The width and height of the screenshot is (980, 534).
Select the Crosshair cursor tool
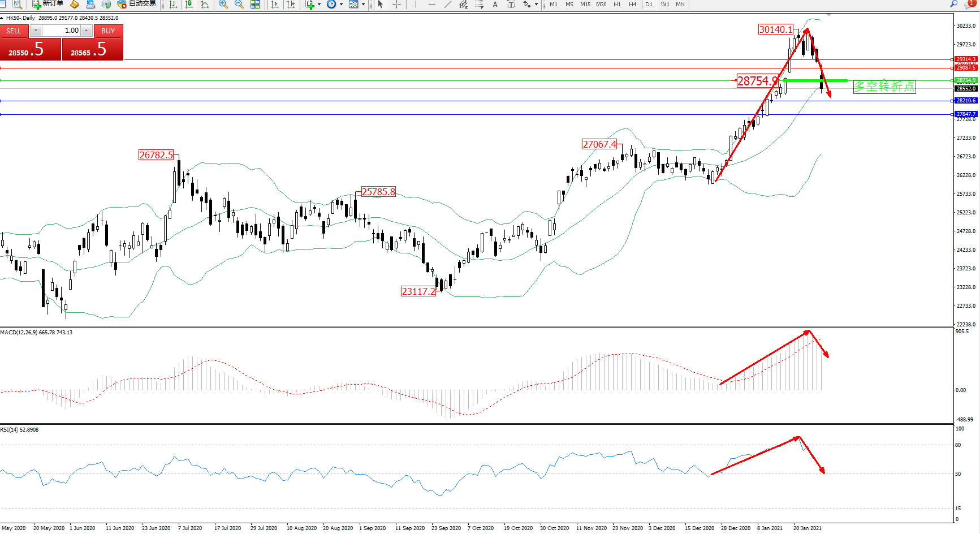tap(397, 4)
